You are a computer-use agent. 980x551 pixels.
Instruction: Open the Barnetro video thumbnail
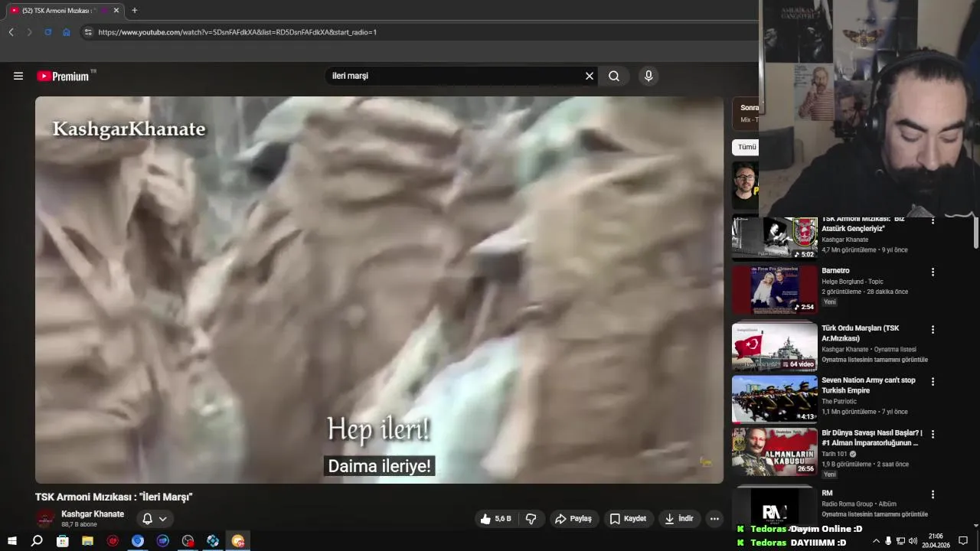[x=774, y=289]
